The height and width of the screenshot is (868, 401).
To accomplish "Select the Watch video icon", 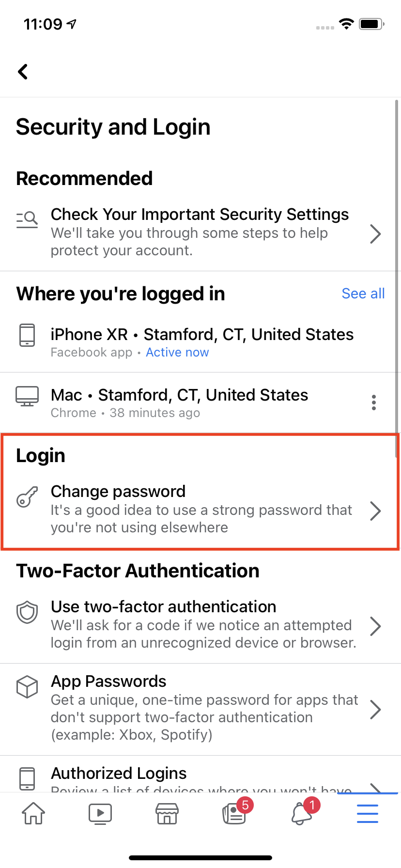I will [100, 814].
